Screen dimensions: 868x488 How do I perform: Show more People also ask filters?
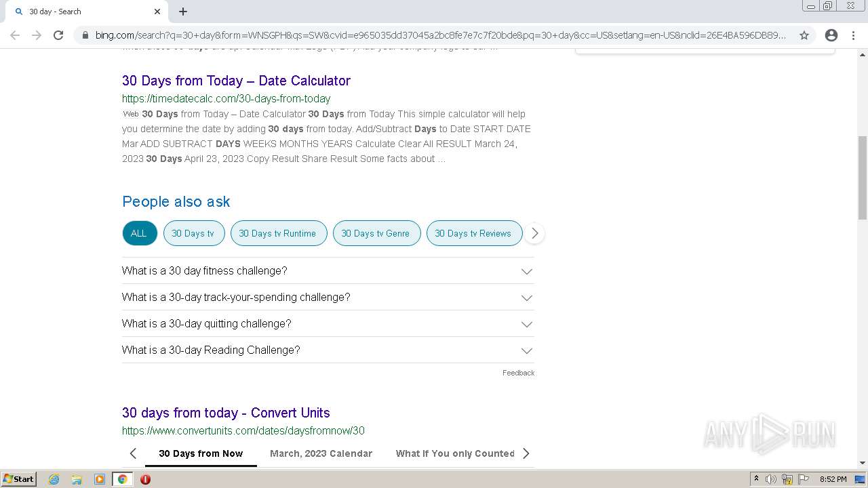[x=534, y=233]
